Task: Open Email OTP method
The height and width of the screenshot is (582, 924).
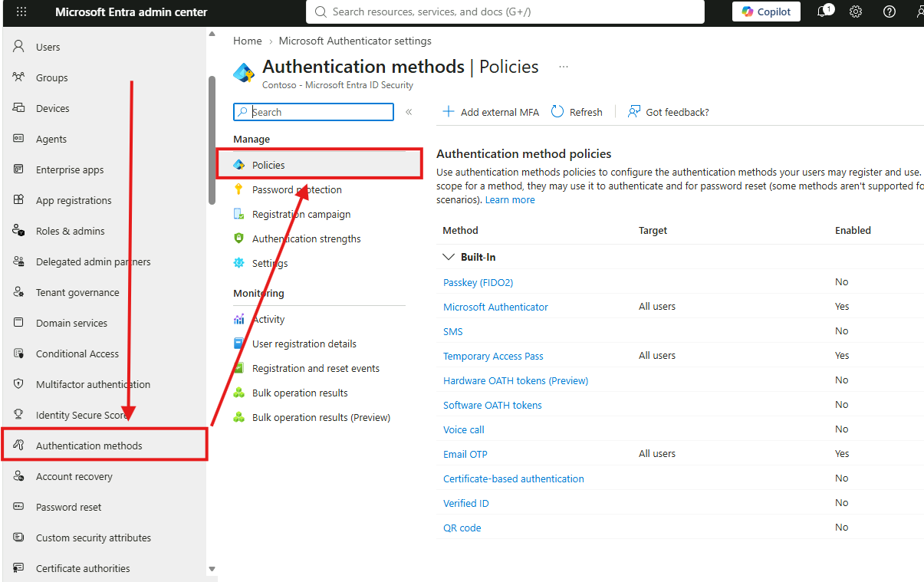Action: pyautogui.click(x=465, y=454)
